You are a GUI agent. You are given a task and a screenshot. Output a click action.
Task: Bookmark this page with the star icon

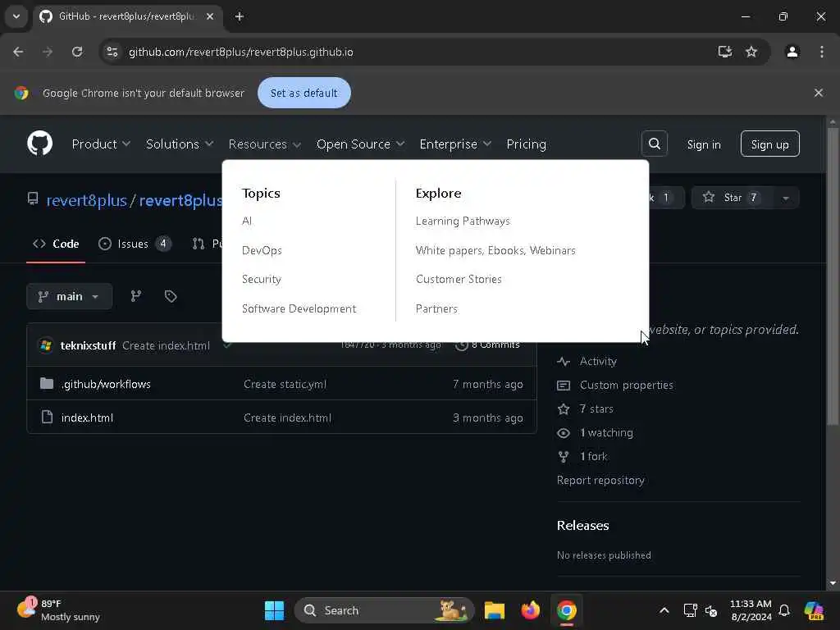[x=751, y=52]
